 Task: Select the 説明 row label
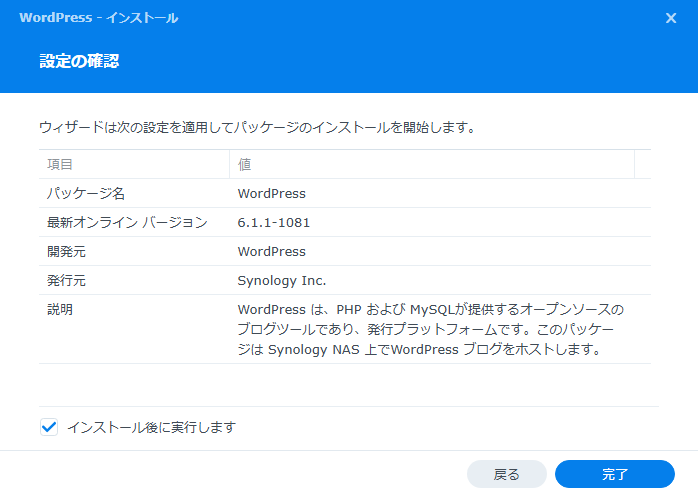click(x=60, y=309)
